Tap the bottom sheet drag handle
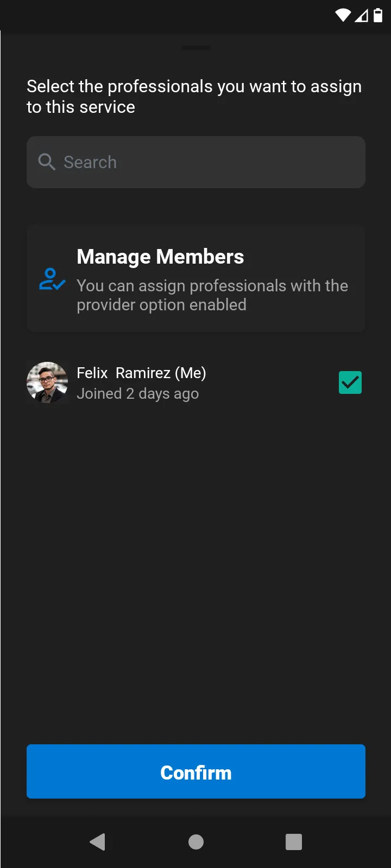 point(196,48)
